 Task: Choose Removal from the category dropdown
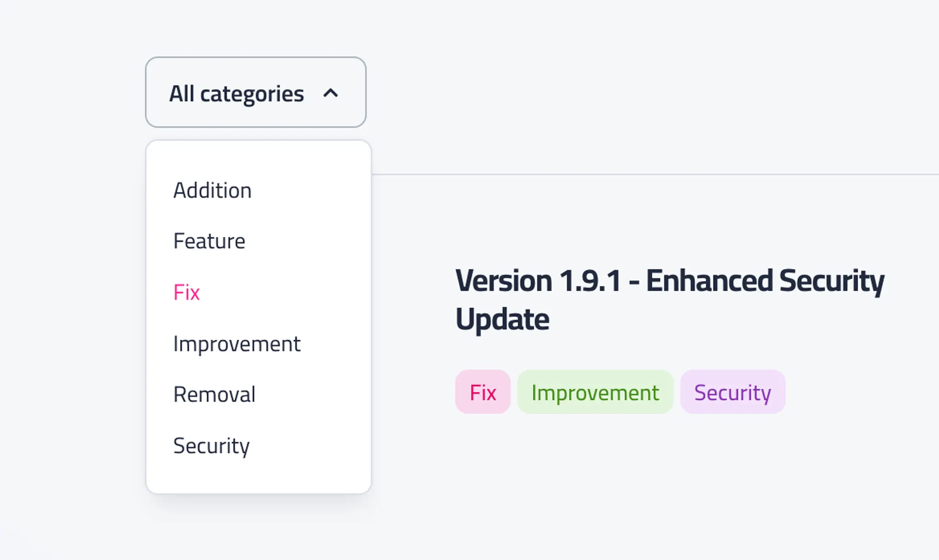[x=214, y=395]
